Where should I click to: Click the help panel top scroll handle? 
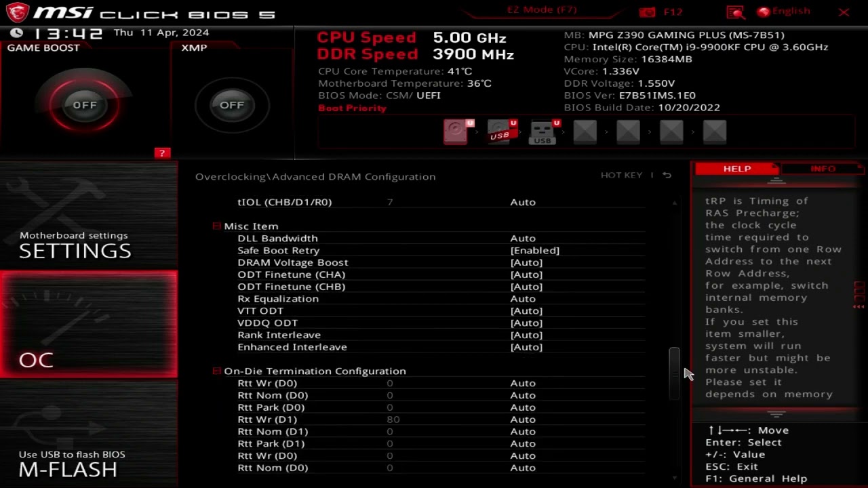(776, 182)
